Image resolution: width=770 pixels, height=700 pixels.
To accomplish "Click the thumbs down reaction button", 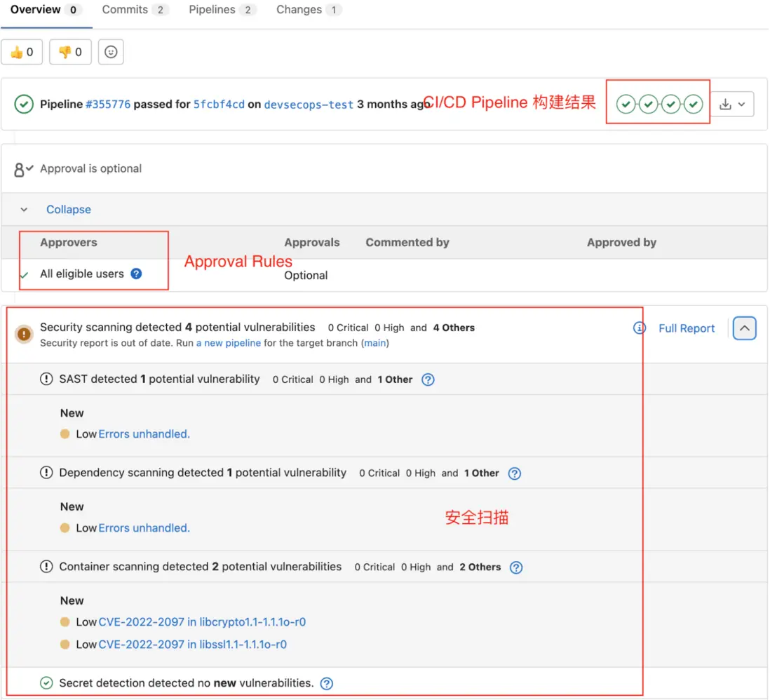I will 70,52.
